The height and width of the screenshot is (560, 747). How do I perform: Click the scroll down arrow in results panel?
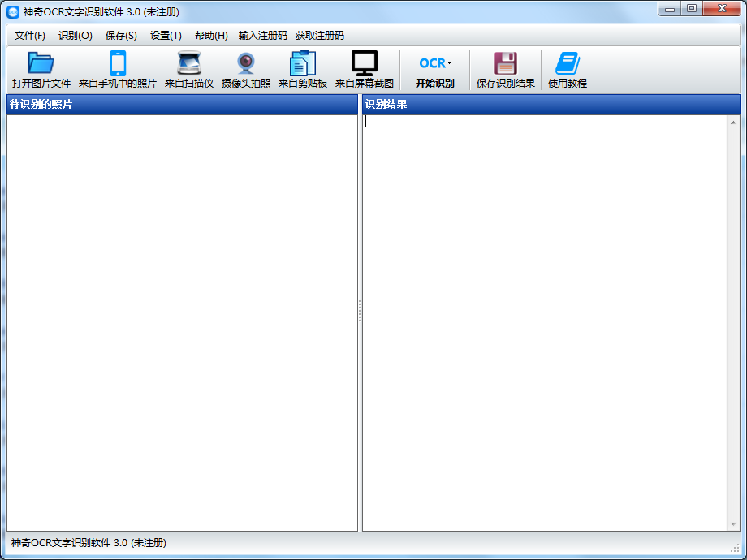tap(733, 524)
